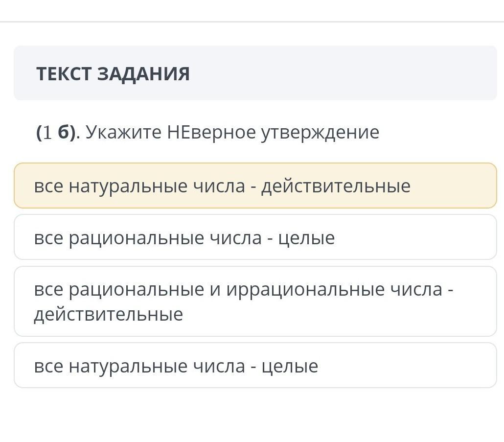Select the option claiming all rationals are integers
The width and height of the screenshot is (504, 442).
[255, 238]
